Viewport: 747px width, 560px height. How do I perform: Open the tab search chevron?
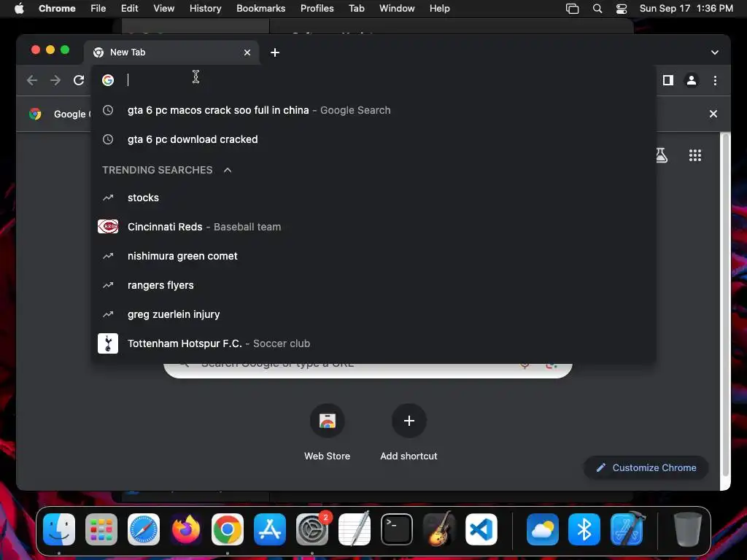(715, 52)
